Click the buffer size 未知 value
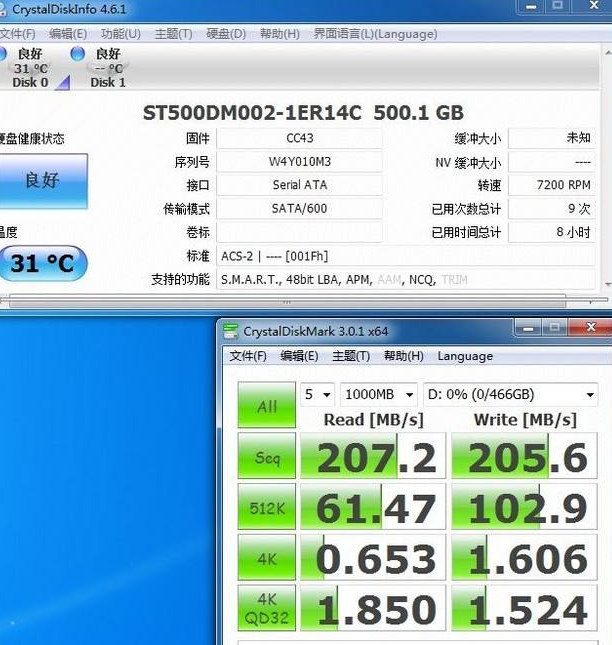Screen dimensions: 612x645 tap(552, 138)
